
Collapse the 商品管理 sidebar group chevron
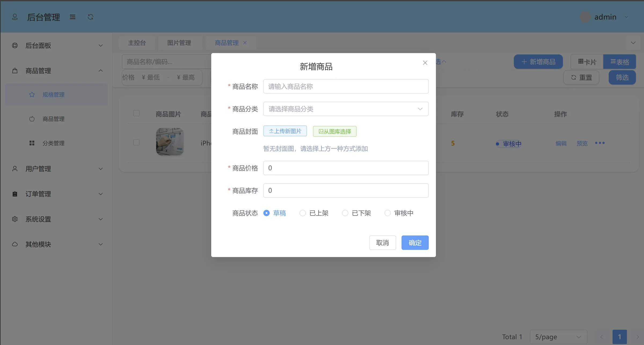click(x=101, y=71)
